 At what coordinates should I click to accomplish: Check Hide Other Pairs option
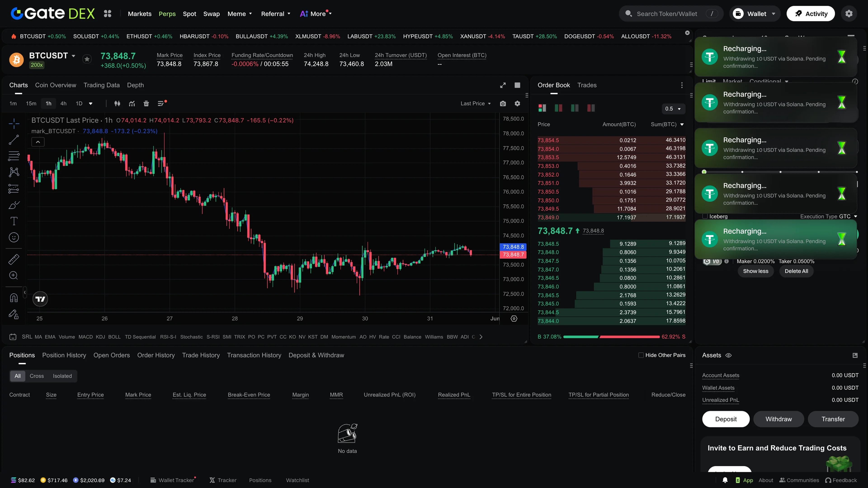641,355
